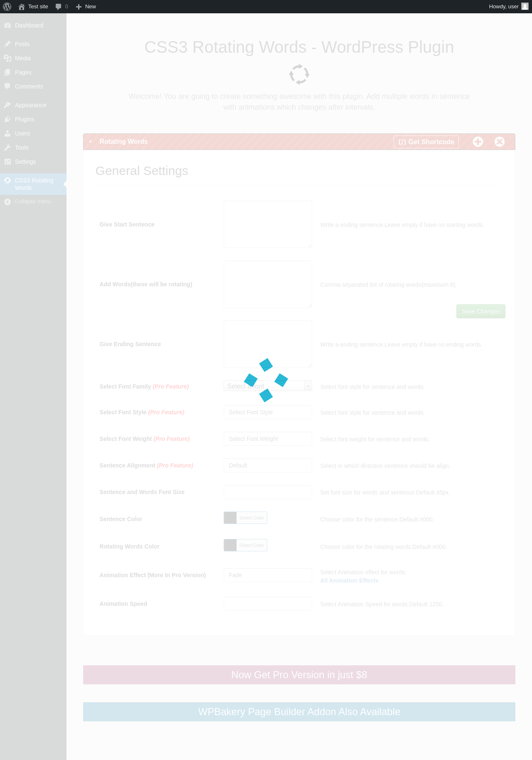Click the Collapse menu label

coord(33,202)
